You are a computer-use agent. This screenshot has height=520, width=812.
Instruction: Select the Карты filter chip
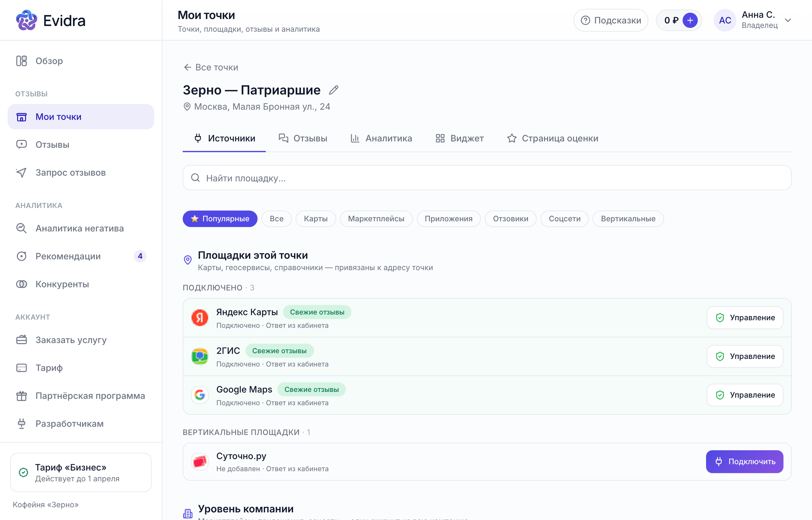316,219
